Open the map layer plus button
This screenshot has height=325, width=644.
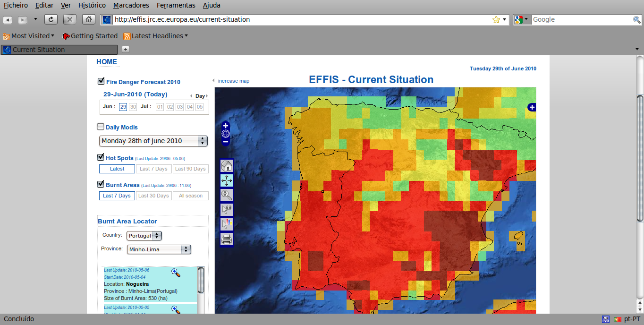pos(532,107)
